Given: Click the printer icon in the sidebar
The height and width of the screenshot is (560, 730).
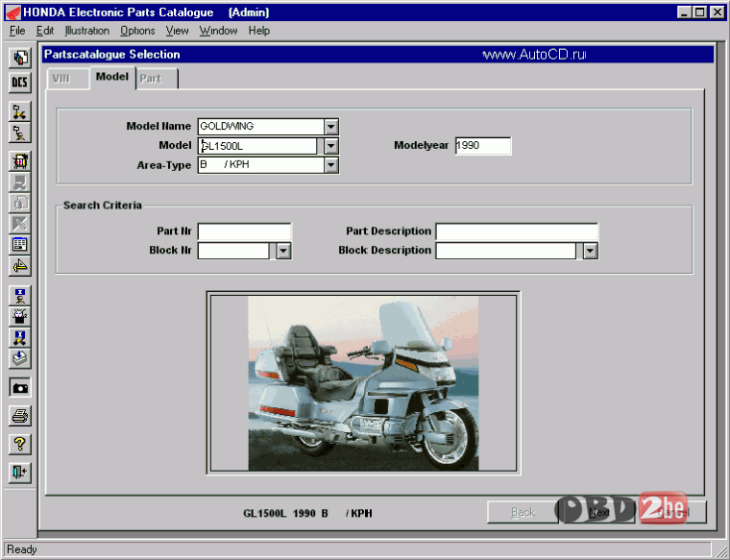Looking at the screenshot, I should (19, 416).
